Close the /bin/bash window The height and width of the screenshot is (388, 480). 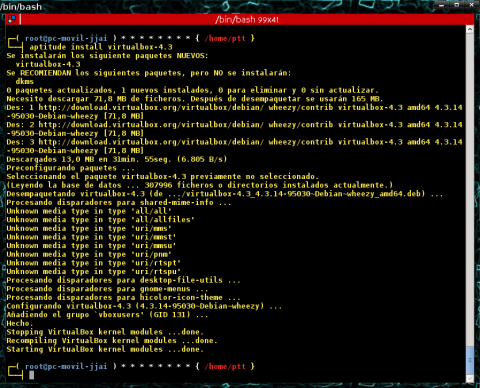click(x=471, y=5)
